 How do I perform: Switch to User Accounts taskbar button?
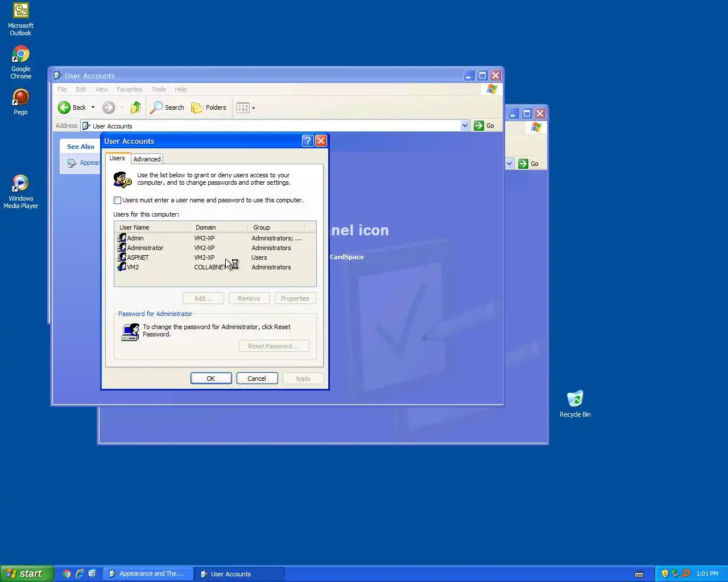tap(239, 573)
